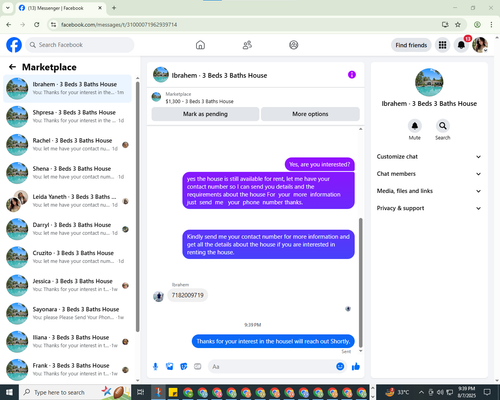Screen dimensions: 500x400
Task: Search in conversation with magnifier icon
Action: pyautogui.click(x=443, y=126)
